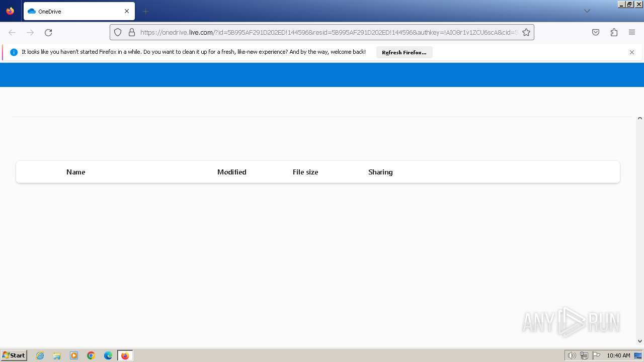Open Windows Media Player taskbar icon
Viewport: 644px width, 362px height.
coord(74,355)
